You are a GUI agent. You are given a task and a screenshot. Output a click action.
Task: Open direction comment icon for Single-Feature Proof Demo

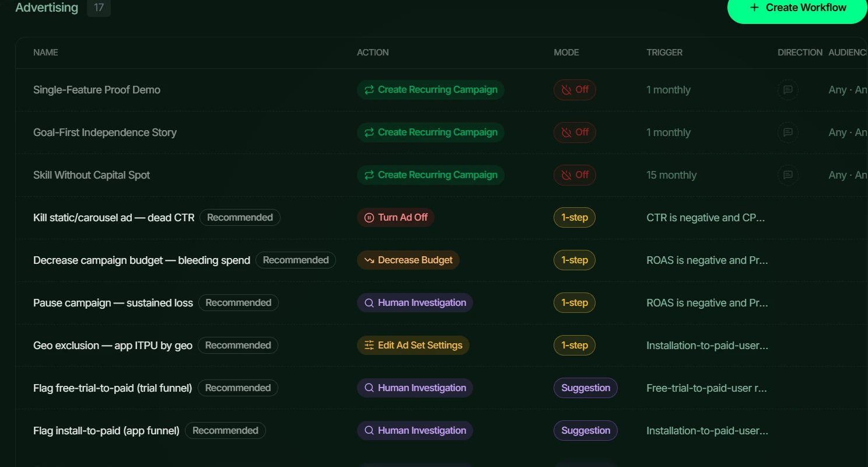click(x=788, y=90)
